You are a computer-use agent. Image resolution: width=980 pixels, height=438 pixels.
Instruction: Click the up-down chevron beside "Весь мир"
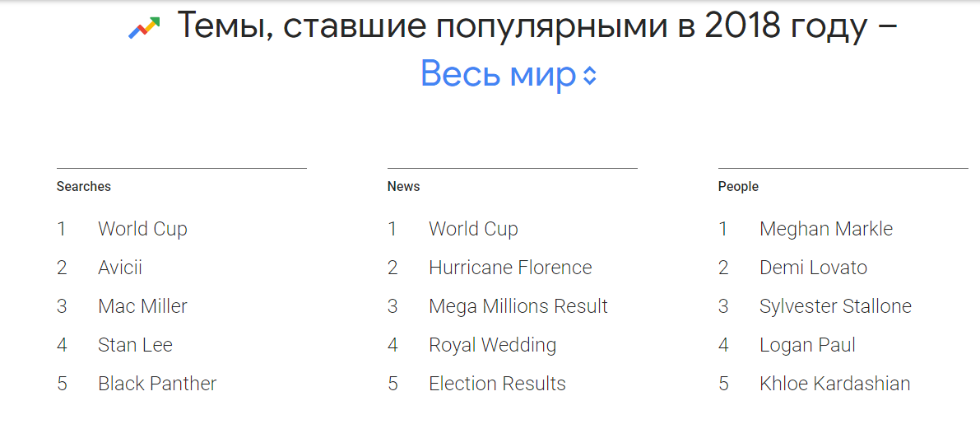(x=589, y=77)
